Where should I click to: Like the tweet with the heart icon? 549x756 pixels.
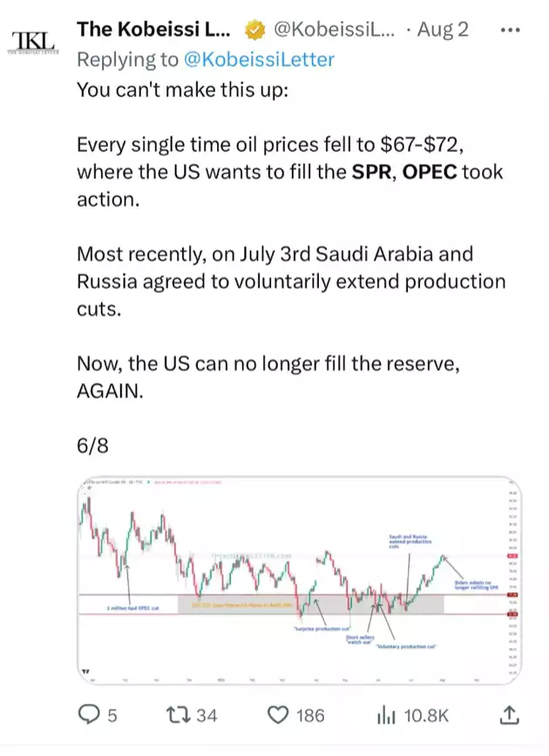[x=278, y=715]
